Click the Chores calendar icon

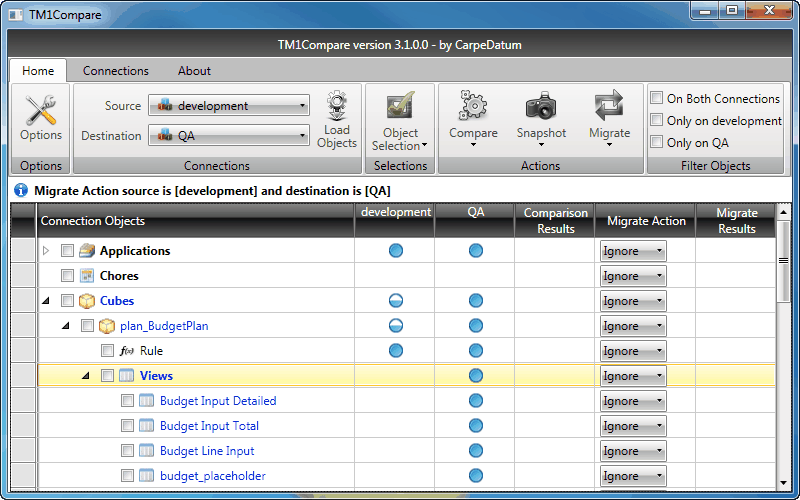click(87, 276)
